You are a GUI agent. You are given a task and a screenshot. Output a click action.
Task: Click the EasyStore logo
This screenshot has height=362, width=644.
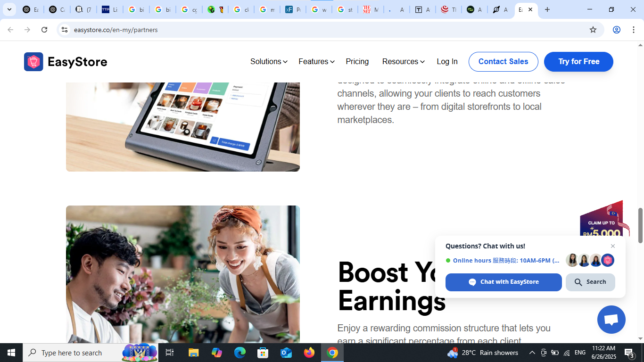(66, 62)
